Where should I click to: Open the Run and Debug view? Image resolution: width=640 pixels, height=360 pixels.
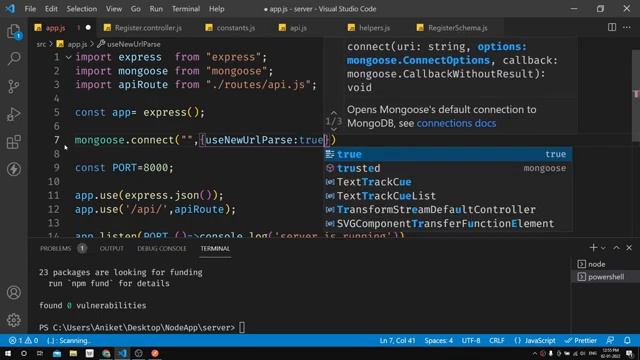click(x=14, y=114)
